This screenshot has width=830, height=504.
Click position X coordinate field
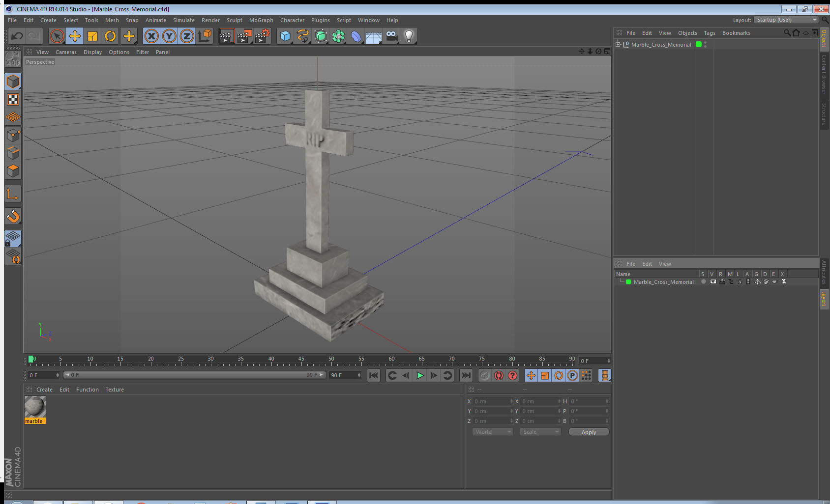tap(493, 401)
